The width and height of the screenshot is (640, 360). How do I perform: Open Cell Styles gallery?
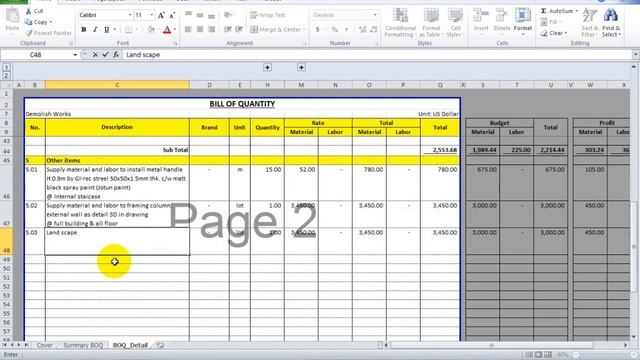455,23
